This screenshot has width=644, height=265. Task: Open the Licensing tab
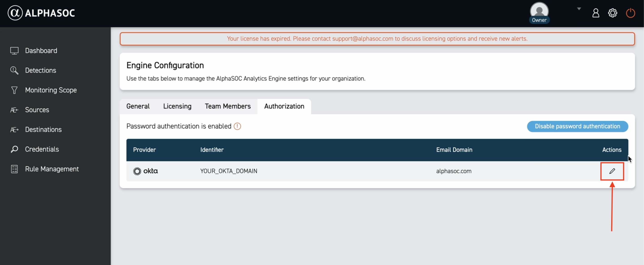177,106
